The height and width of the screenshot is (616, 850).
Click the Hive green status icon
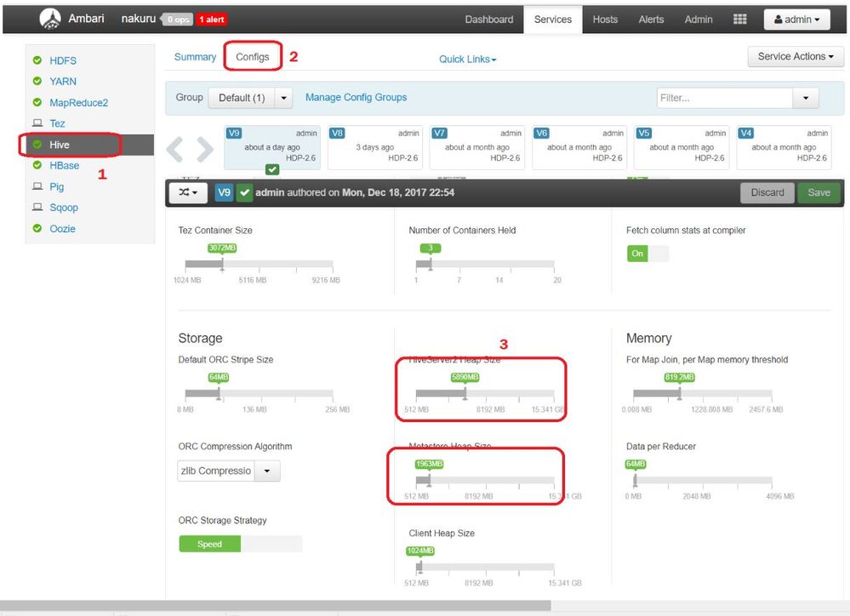click(x=37, y=145)
